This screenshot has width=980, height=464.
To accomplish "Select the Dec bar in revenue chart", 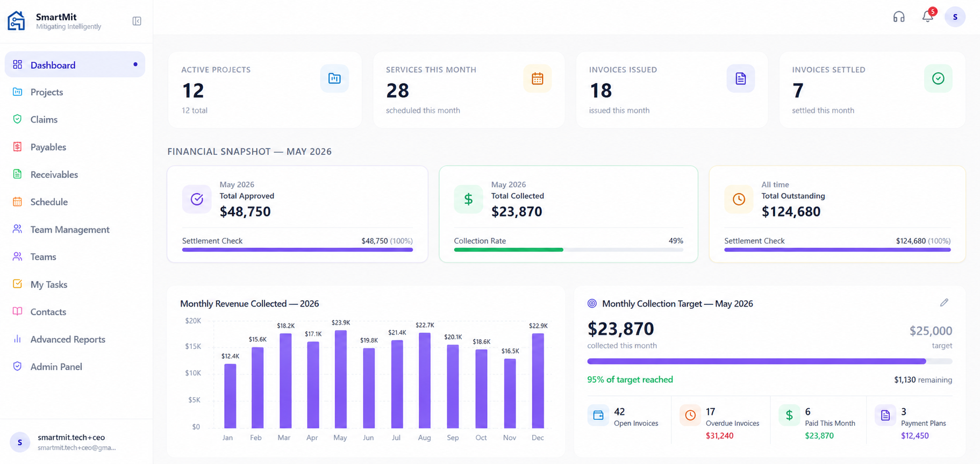I will 538,381.
